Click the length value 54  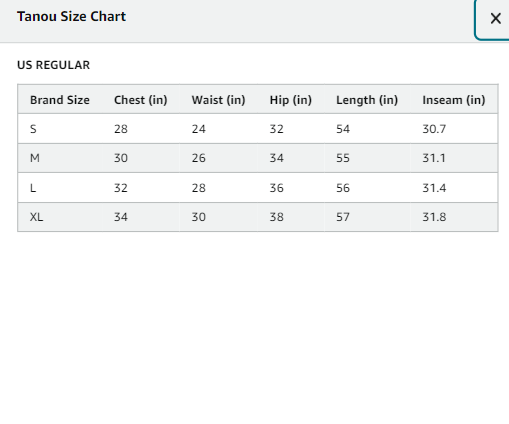pyautogui.click(x=343, y=129)
